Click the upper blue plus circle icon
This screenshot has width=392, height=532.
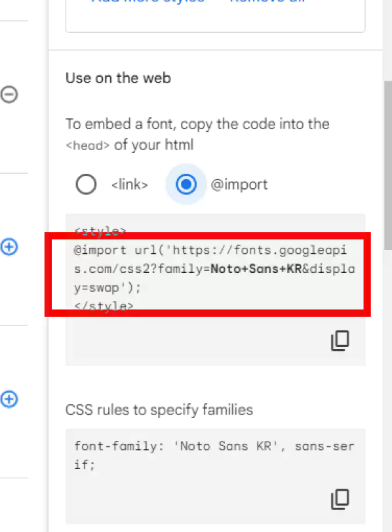click(x=9, y=247)
